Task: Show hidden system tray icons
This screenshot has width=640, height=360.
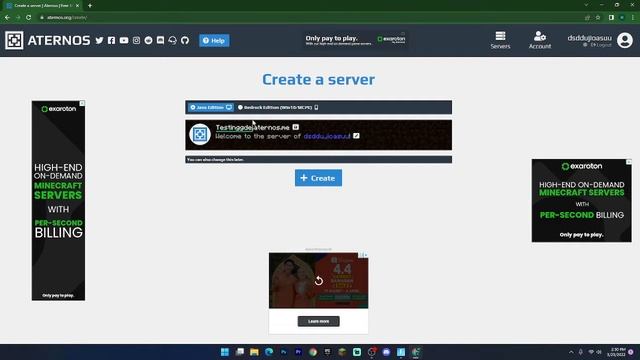Action: point(571,352)
